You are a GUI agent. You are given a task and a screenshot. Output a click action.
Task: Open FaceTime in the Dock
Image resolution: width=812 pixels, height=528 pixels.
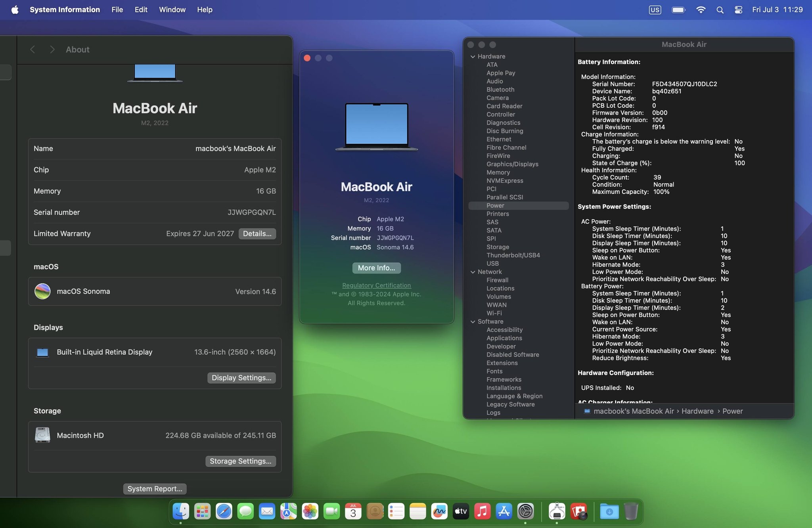click(x=331, y=511)
